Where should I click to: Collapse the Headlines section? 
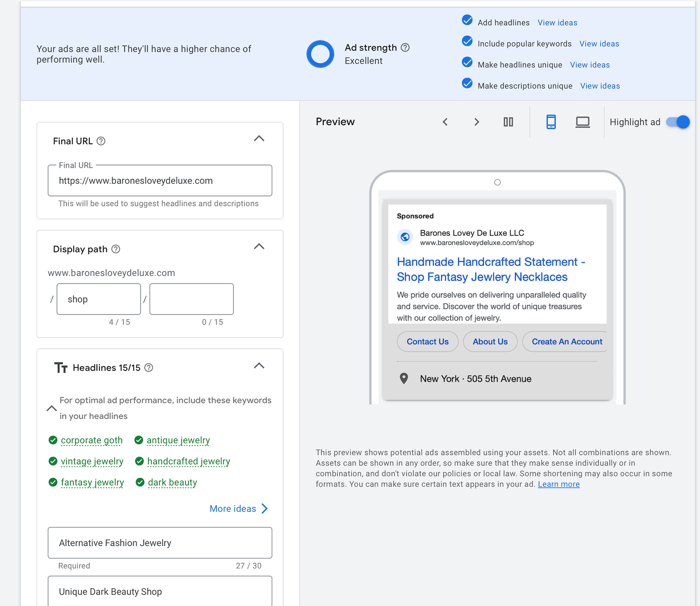(x=259, y=366)
